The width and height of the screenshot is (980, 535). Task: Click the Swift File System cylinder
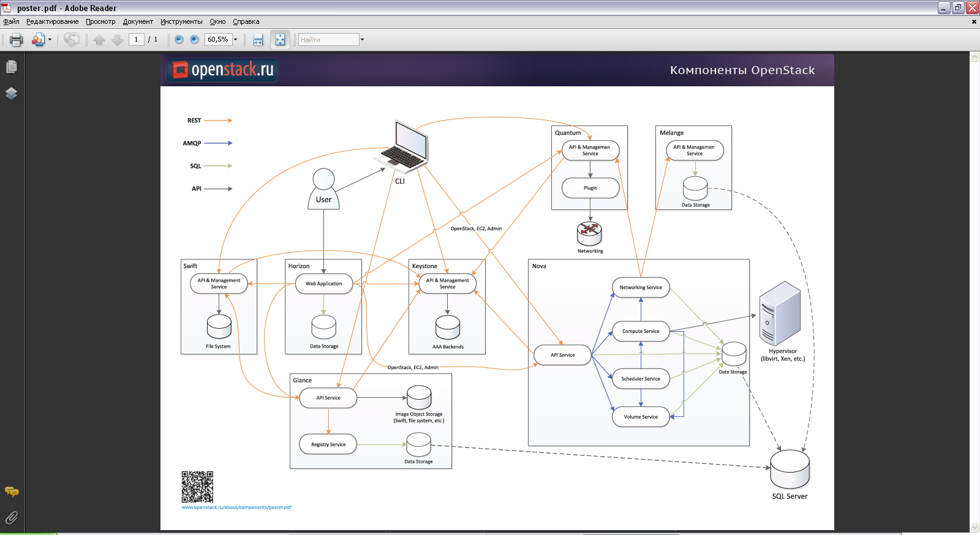point(219,327)
